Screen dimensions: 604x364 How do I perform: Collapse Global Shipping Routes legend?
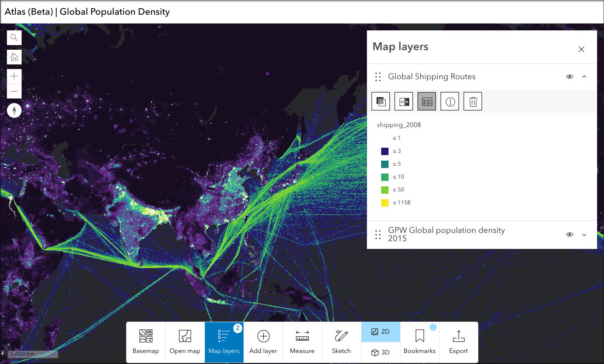(584, 77)
